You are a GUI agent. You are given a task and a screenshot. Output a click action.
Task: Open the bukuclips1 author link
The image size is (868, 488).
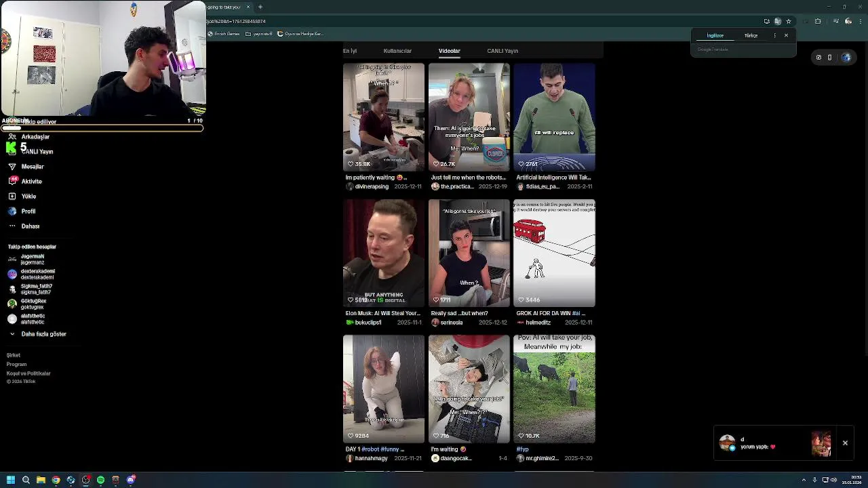tap(363, 323)
